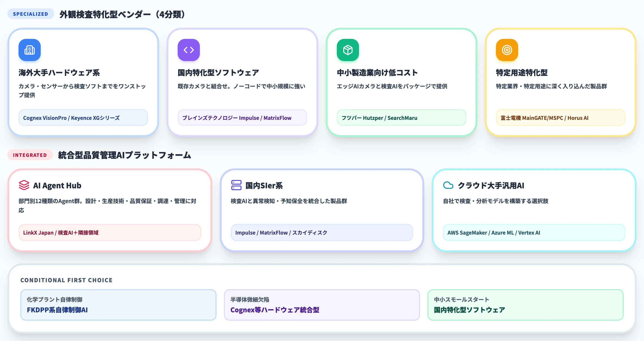Click the 中小製造業向け低コスト card title
The height and width of the screenshot is (341, 644).
pyautogui.click(x=377, y=73)
